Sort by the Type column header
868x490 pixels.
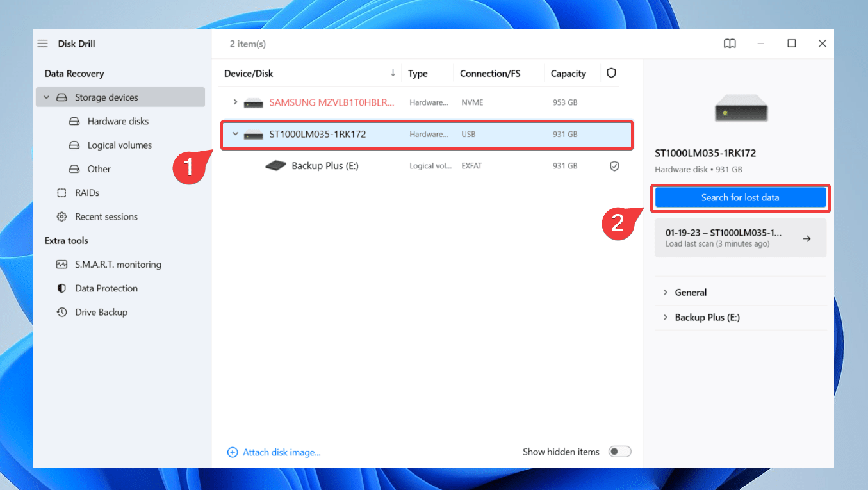pyautogui.click(x=418, y=74)
